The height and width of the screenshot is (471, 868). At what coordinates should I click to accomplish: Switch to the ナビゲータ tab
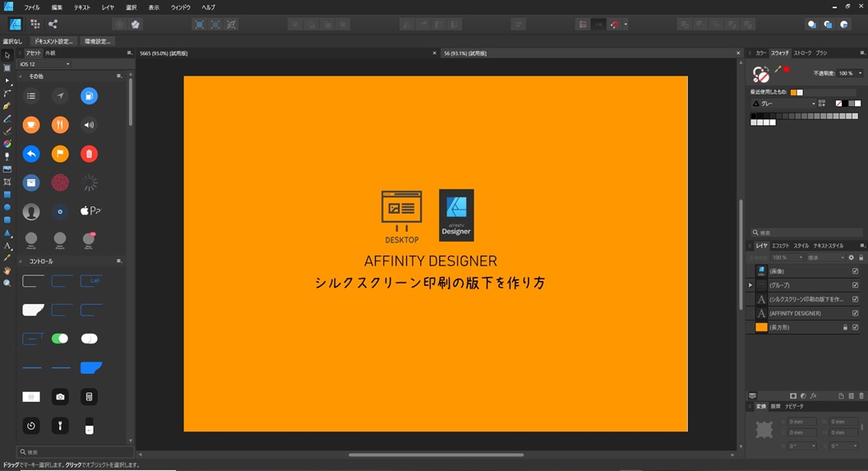pos(794,406)
